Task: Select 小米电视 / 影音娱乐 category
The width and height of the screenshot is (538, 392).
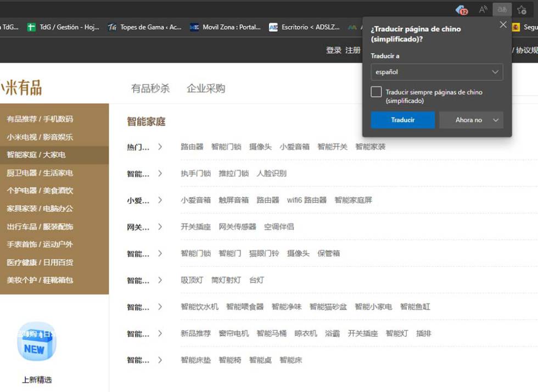Action: pos(40,137)
